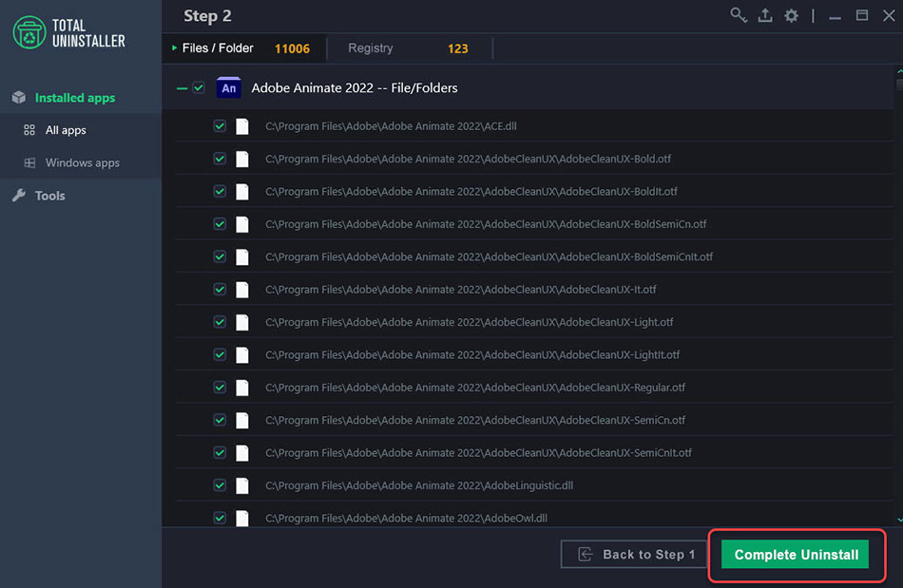Click the Adobe Animate An app icon
Screen dimensions: 903x588
(229, 87)
